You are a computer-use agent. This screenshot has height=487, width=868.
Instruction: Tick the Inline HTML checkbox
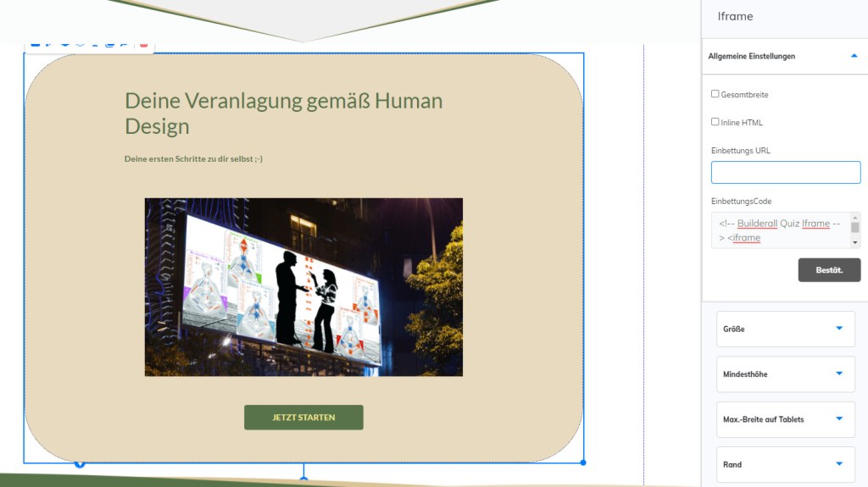pos(715,122)
